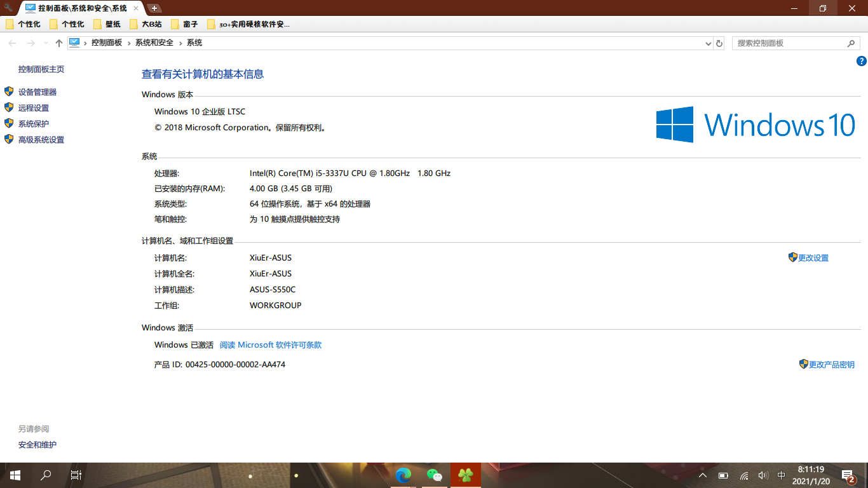Open the Windows Start menu
The width and height of the screenshot is (868, 488).
coord(15,475)
